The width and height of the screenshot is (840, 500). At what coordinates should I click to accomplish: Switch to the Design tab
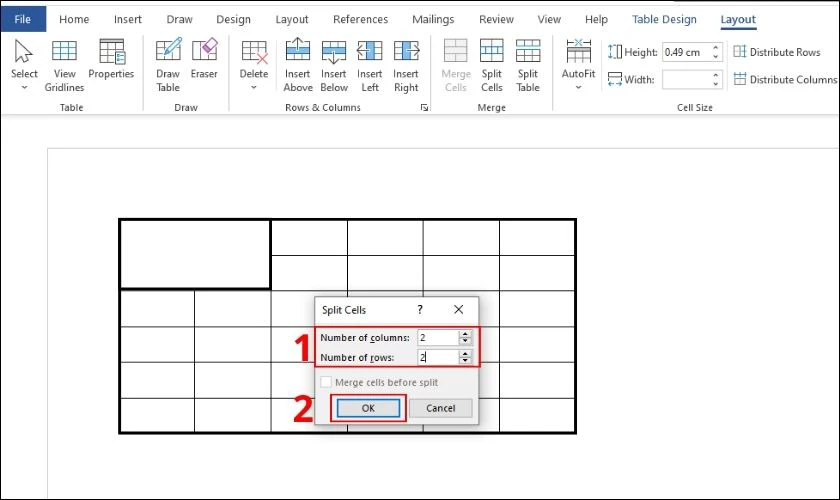pyautogui.click(x=234, y=19)
